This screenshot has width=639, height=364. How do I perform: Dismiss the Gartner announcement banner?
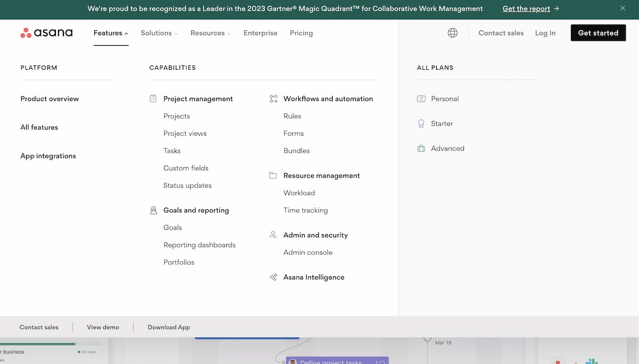click(622, 8)
